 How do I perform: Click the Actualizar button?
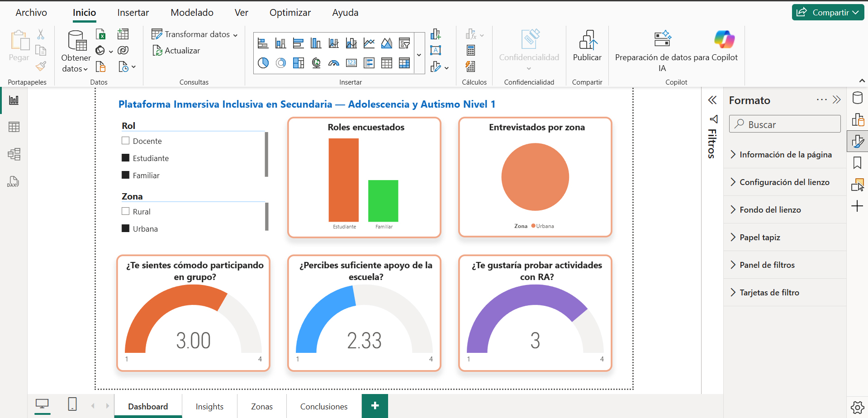[176, 51]
